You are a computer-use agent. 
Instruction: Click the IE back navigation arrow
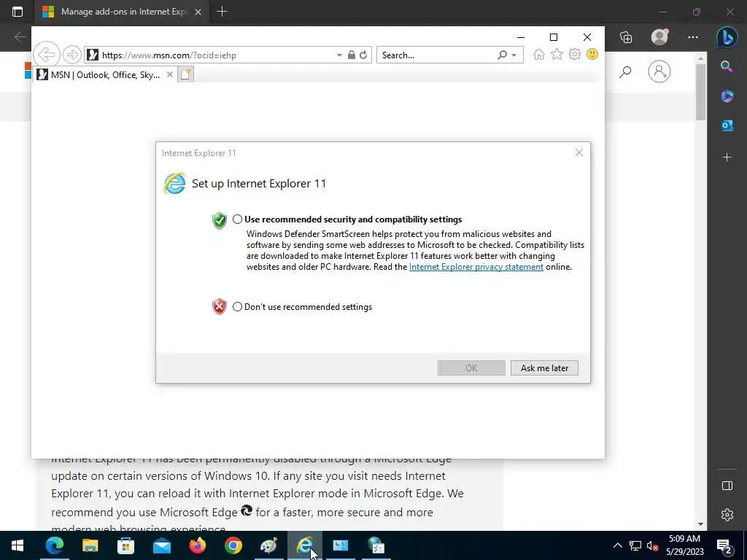coord(47,54)
